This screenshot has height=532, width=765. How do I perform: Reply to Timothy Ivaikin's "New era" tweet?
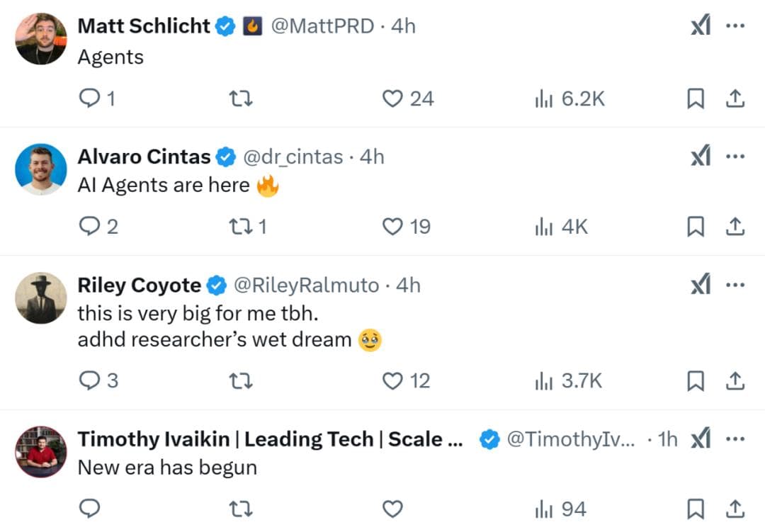89,509
